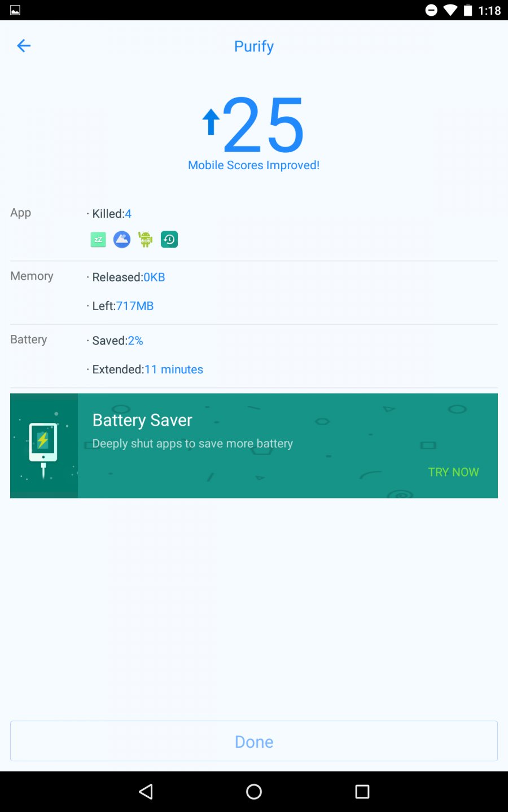508x812 pixels.
Task: Tap Android back navigation triangle
Action: (x=146, y=792)
